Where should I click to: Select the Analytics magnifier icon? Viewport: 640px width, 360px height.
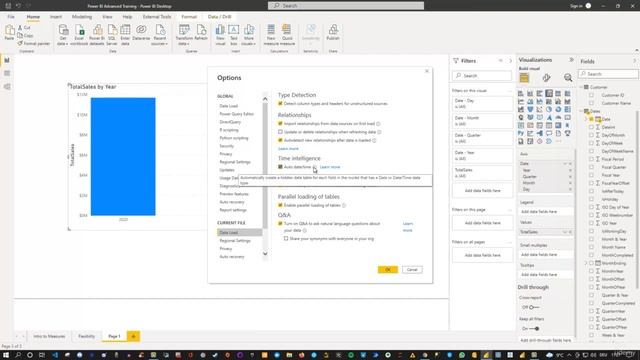tap(568, 78)
